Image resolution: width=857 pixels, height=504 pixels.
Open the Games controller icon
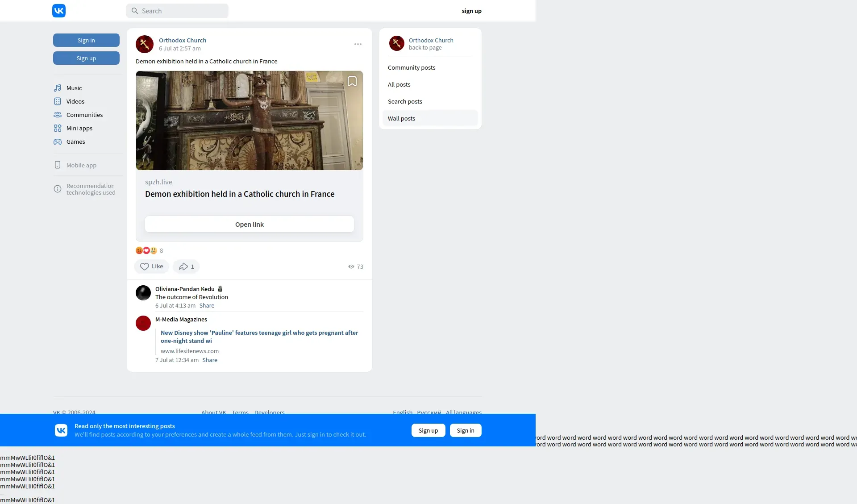[x=58, y=142]
